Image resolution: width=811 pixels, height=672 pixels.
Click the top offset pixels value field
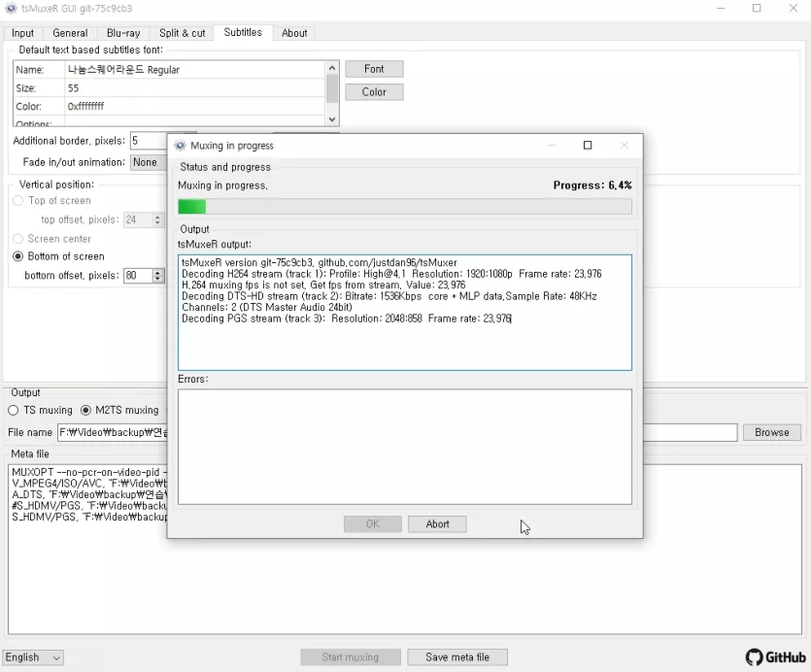pyautogui.click(x=138, y=219)
